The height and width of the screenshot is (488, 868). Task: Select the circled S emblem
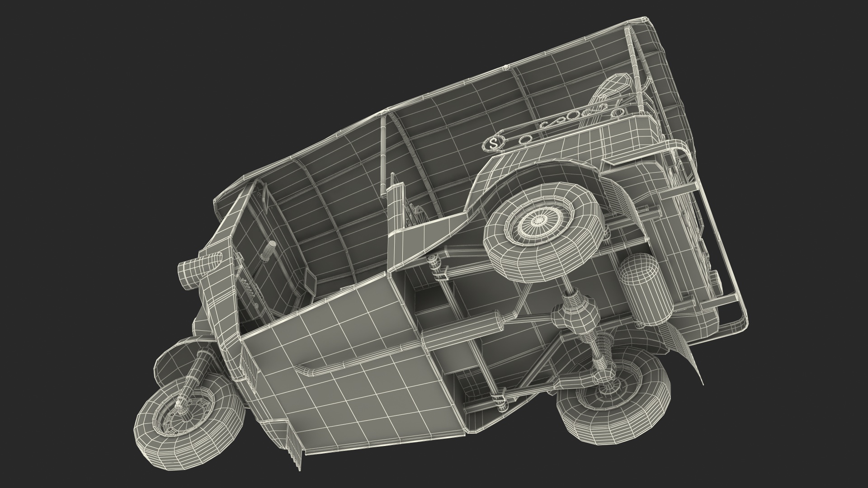493,143
